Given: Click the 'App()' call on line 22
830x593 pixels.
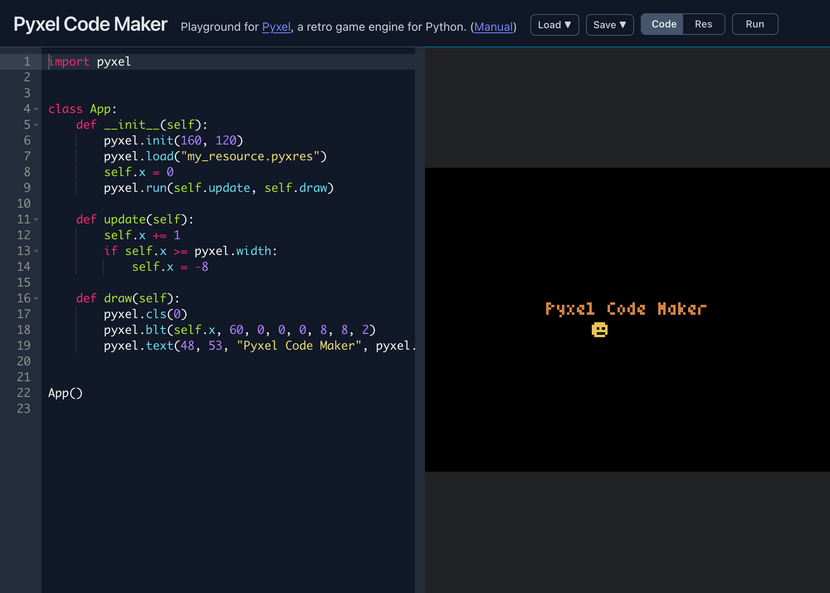Looking at the screenshot, I should (x=66, y=393).
